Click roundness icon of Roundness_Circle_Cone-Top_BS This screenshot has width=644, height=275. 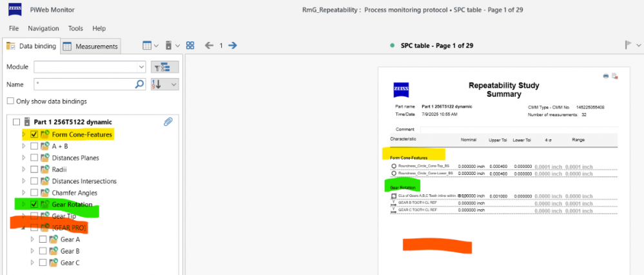(x=394, y=166)
